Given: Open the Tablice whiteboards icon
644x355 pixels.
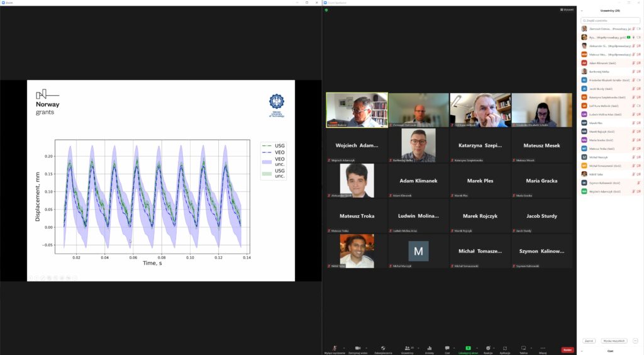Looking at the screenshot, I should pos(523,347).
